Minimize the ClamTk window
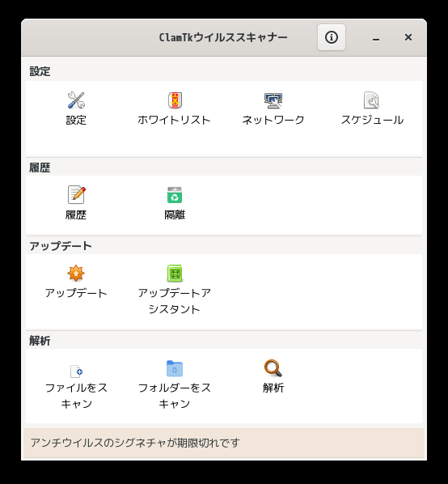448x484 pixels. (376, 38)
